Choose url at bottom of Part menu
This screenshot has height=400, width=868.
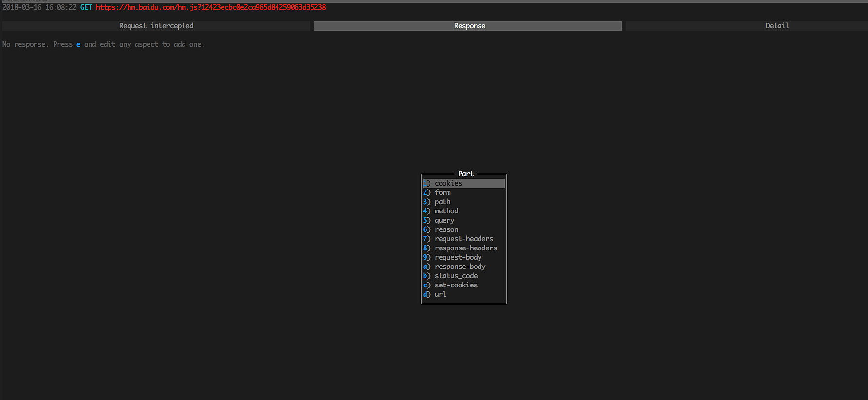440,294
